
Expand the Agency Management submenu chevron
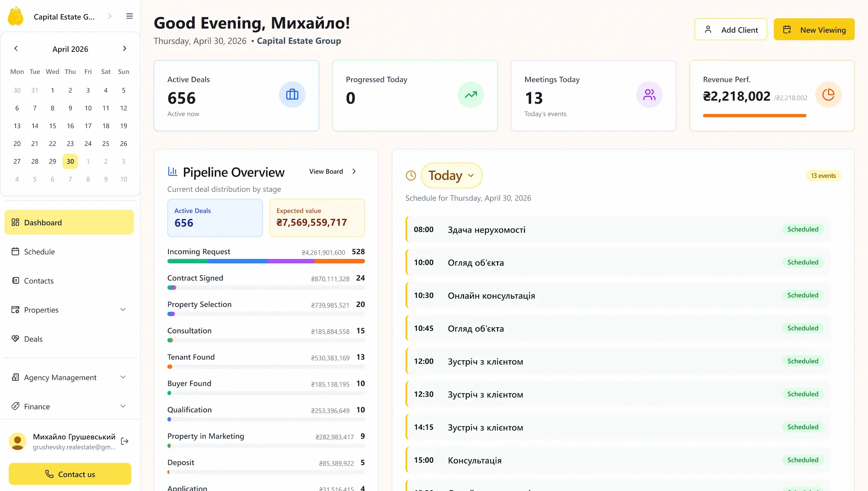click(123, 377)
